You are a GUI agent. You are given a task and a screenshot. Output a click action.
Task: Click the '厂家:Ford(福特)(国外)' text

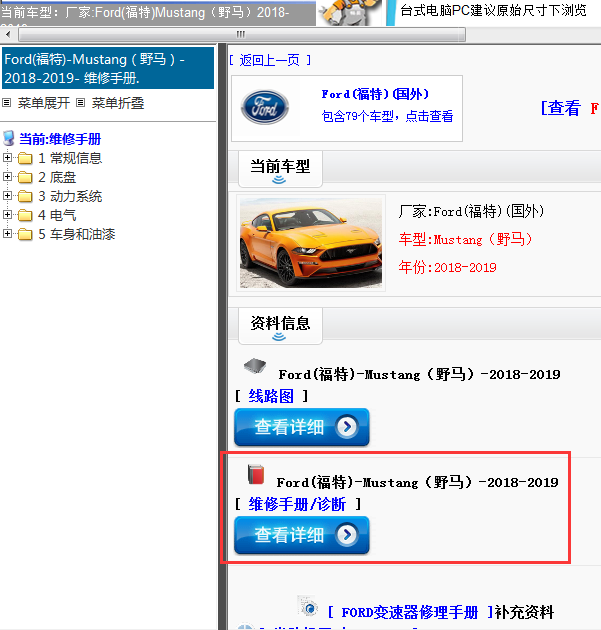pos(471,211)
